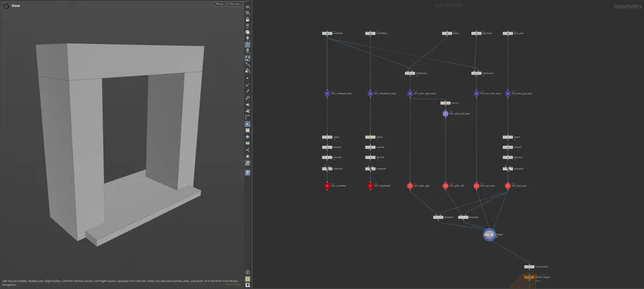Open the Persp viewport dropdown
The image size is (644, 289).
220,4
